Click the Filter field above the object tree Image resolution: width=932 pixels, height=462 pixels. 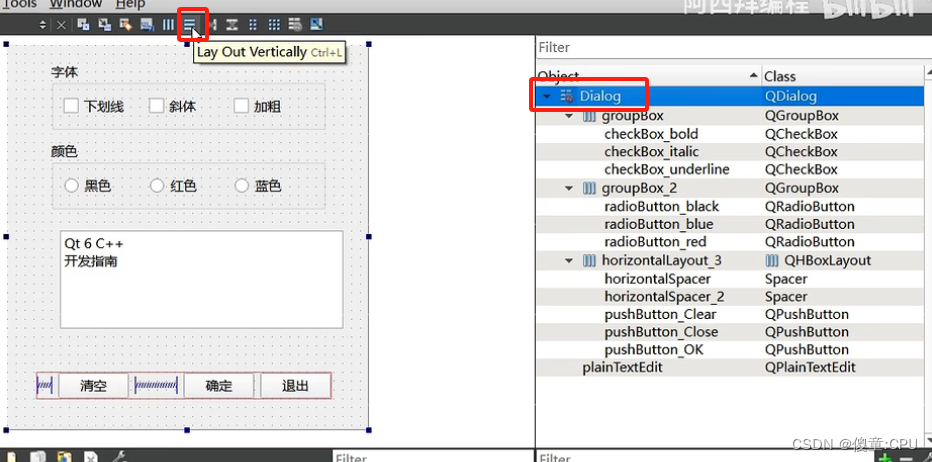point(733,48)
